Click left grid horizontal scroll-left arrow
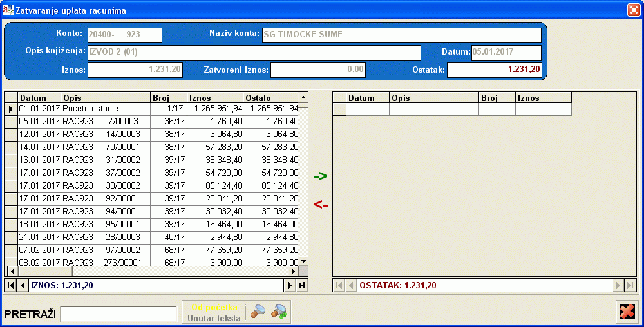This screenshot has height=327, width=644. point(12,271)
